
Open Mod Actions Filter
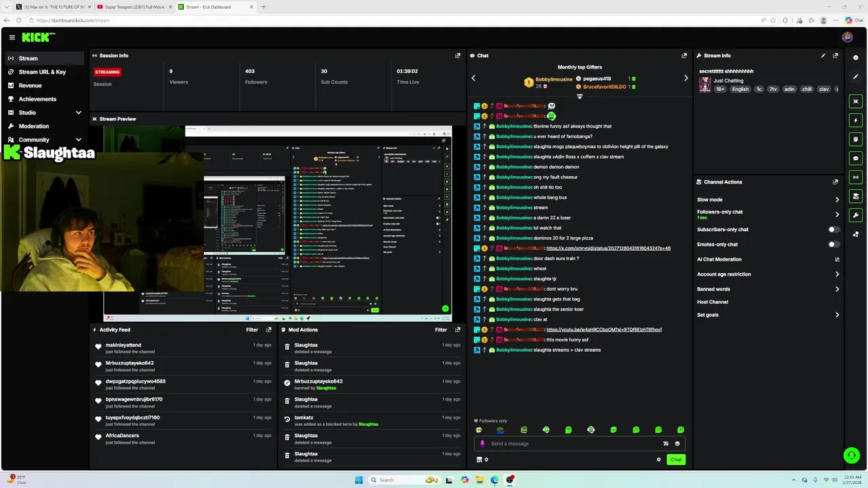(x=441, y=329)
